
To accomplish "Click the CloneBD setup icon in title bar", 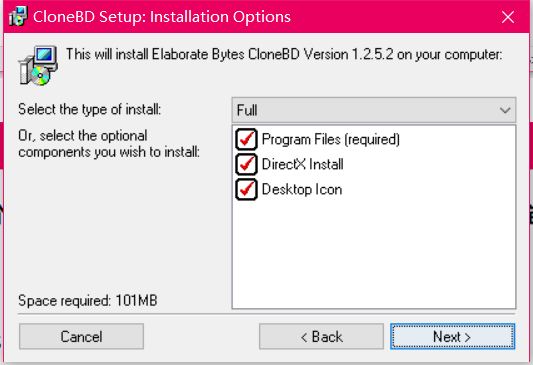I will [x=18, y=16].
